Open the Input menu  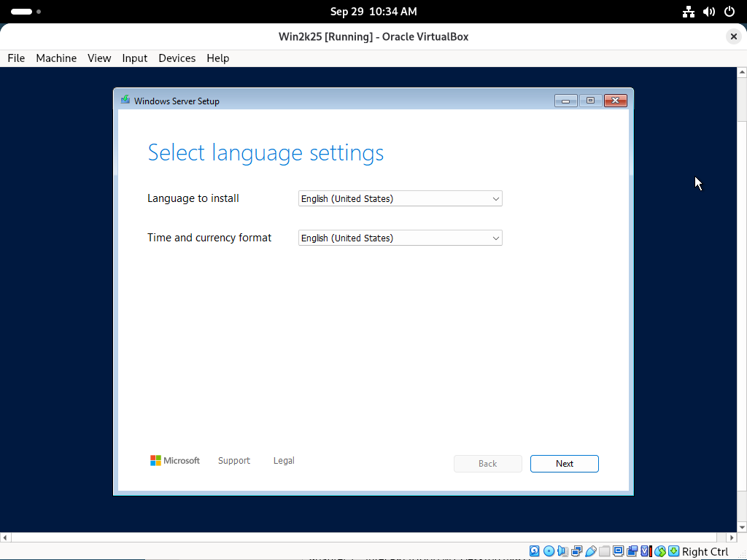point(134,58)
